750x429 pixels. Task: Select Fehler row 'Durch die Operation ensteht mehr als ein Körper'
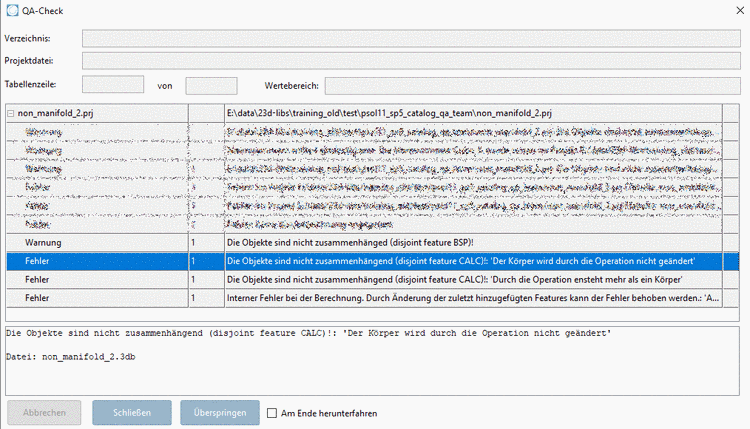(372, 279)
